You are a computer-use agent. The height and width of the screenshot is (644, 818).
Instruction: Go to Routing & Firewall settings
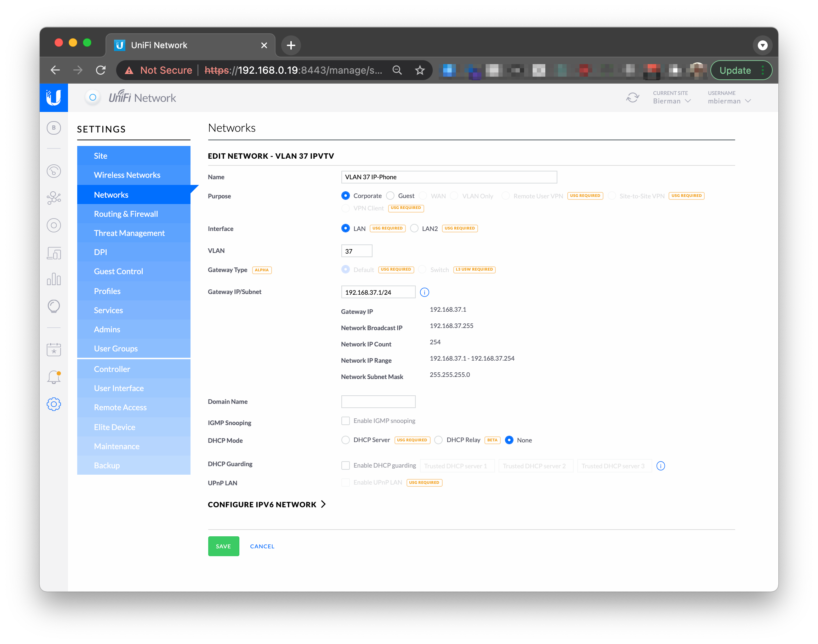pyautogui.click(x=126, y=214)
